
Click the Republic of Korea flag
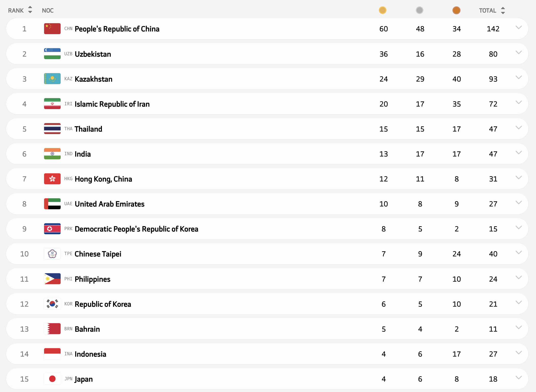52,304
